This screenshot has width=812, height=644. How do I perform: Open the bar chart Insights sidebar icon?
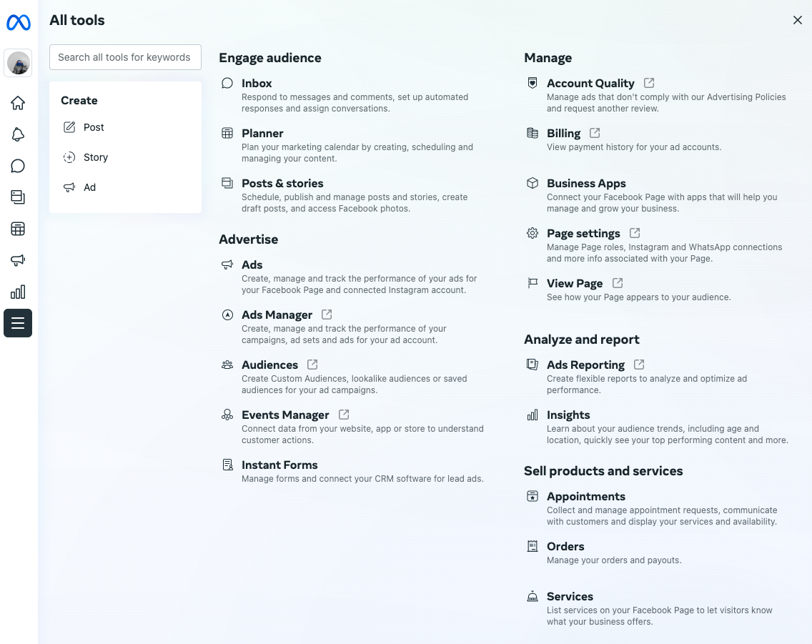(18, 292)
